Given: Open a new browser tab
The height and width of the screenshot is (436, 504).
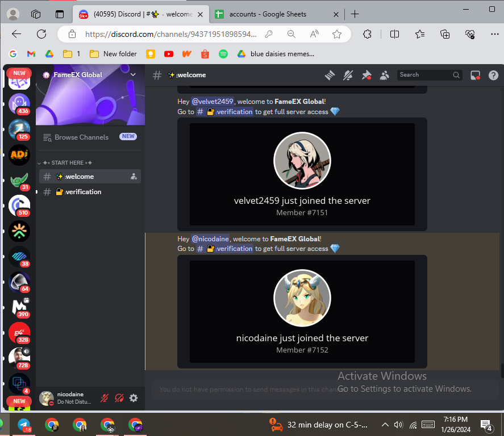Looking at the screenshot, I should tap(355, 14).
